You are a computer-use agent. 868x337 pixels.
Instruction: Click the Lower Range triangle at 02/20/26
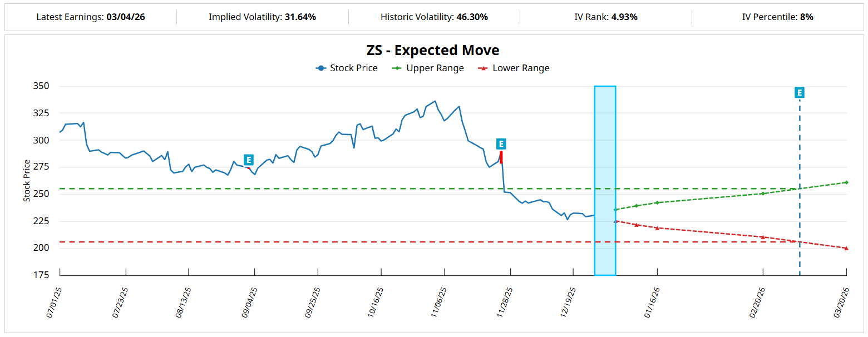pyautogui.click(x=762, y=237)
